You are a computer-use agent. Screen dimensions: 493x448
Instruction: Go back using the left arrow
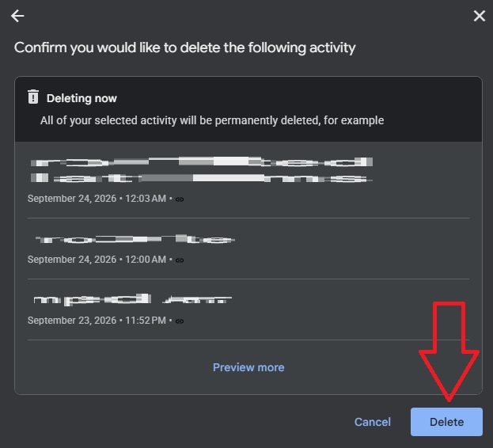point(17,16)
